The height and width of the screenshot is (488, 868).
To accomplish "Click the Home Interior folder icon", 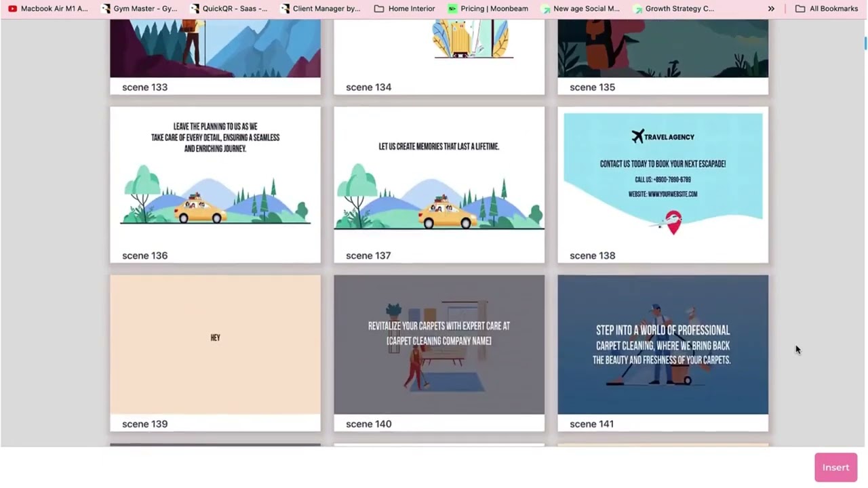I will tap(379, 9).
